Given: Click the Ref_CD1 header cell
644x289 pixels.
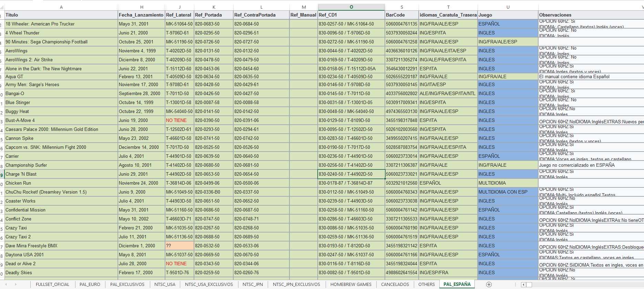Looking at the screenshot, I should tap(351, 15).
